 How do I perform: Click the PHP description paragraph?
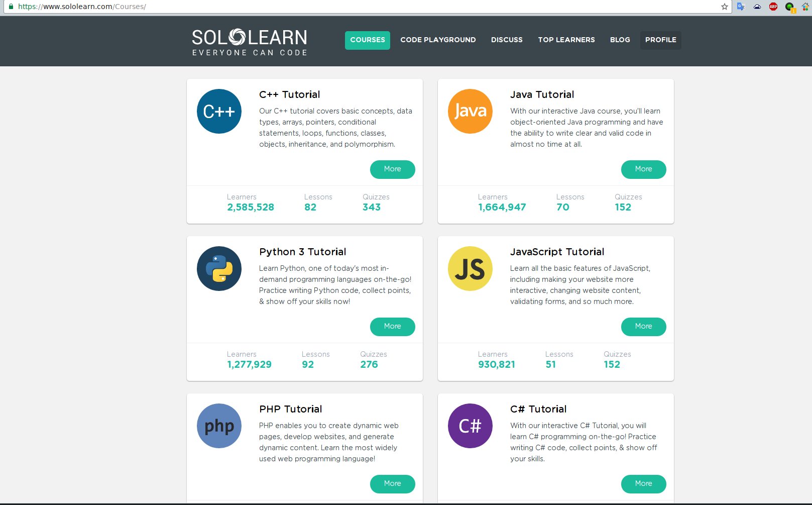[329, 442]
